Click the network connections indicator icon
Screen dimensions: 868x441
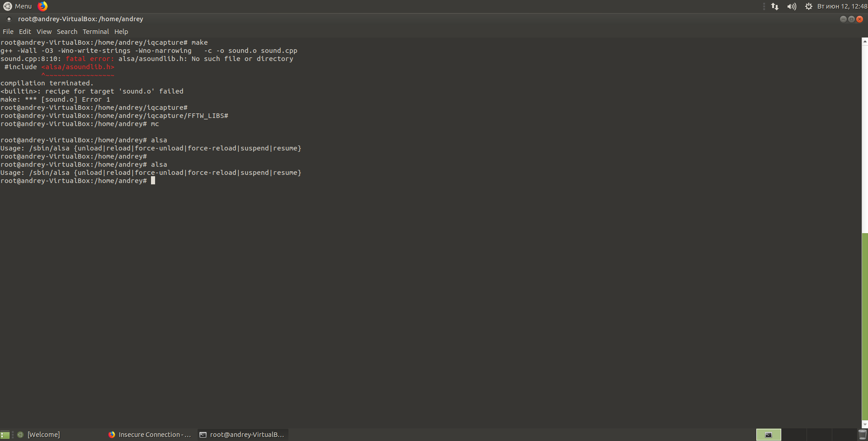pos(775,6)
